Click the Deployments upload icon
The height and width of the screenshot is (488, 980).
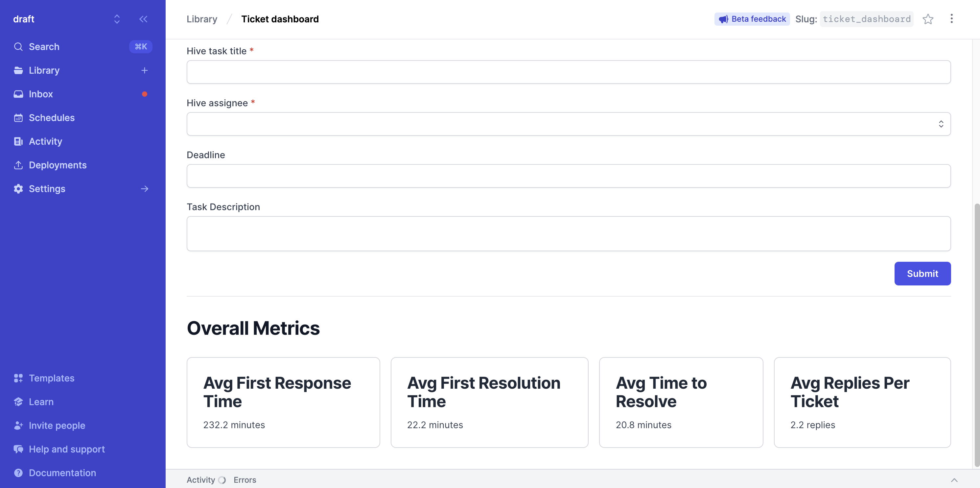(x=18, y=165)
